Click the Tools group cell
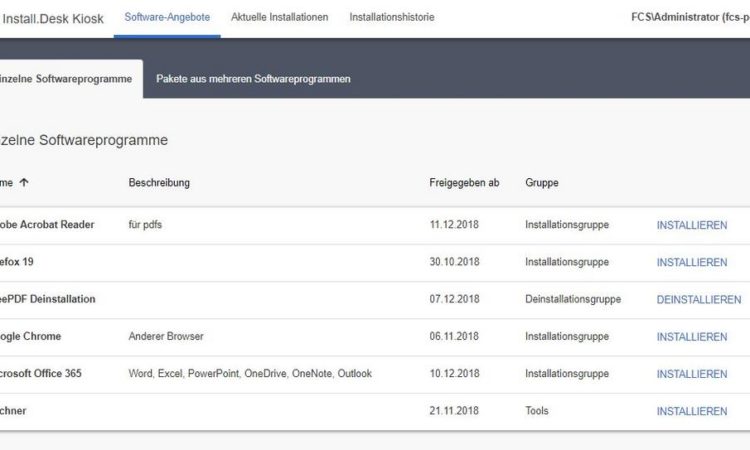This screenshot has width=750, height=450. coord(537,411)
